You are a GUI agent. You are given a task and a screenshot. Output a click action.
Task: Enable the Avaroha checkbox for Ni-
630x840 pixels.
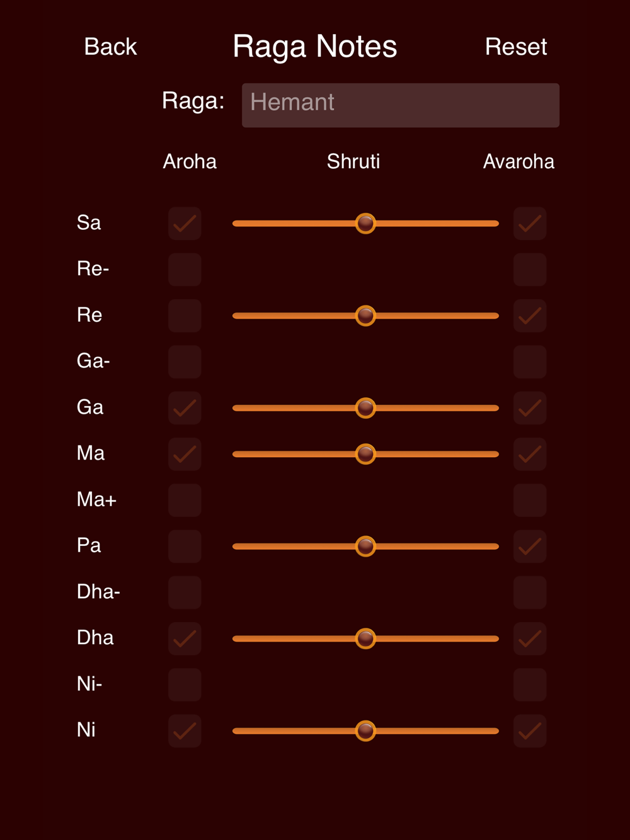point(530,684)
